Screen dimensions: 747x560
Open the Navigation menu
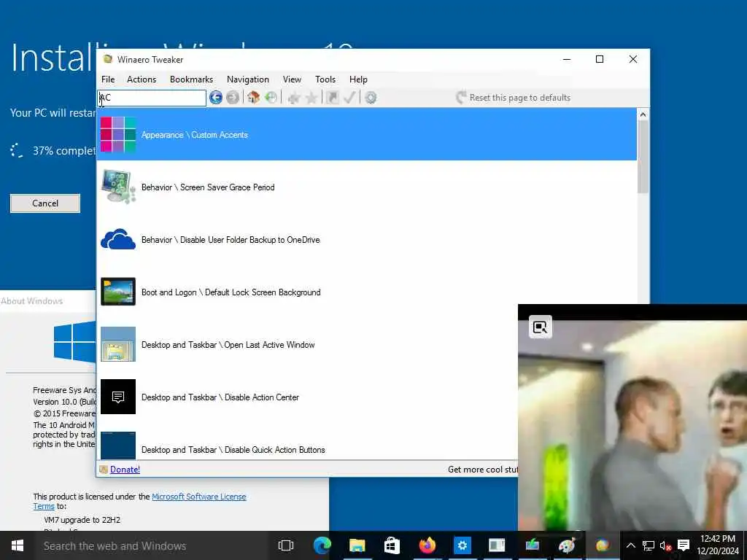tap(248, 79)
